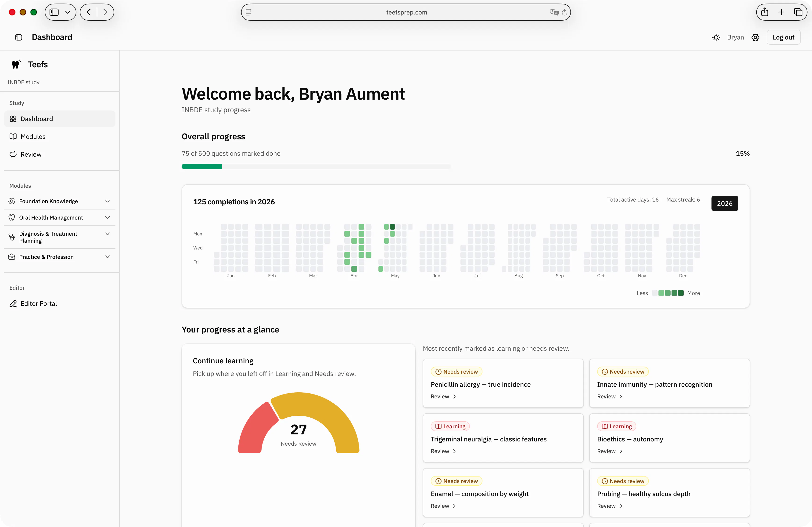This screenshot has width=812, height=527.
Task: Click Needs review badge on Penicillin allergy card
Action: 456,371
